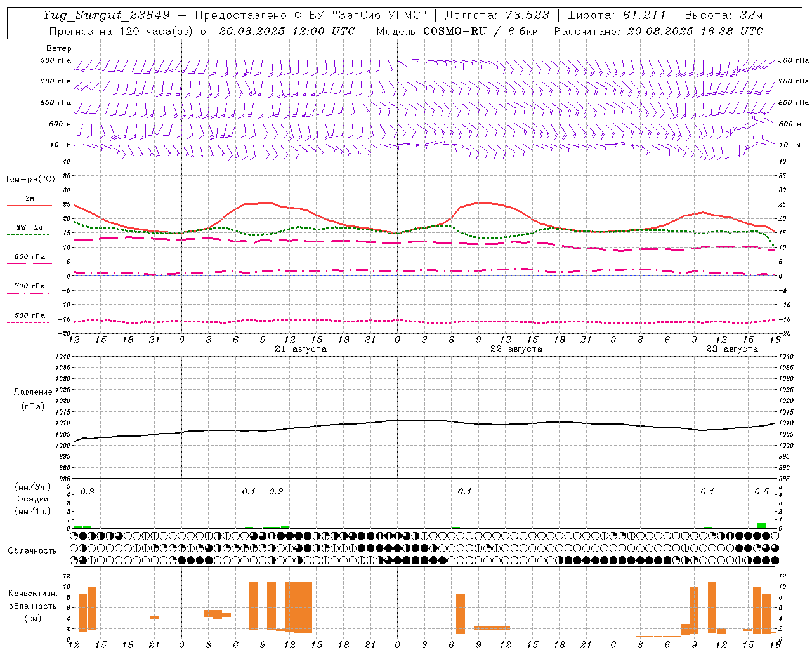Click the 850 гПа temperature legend entry
Screen dimensions: 812x650
point(30,257)
